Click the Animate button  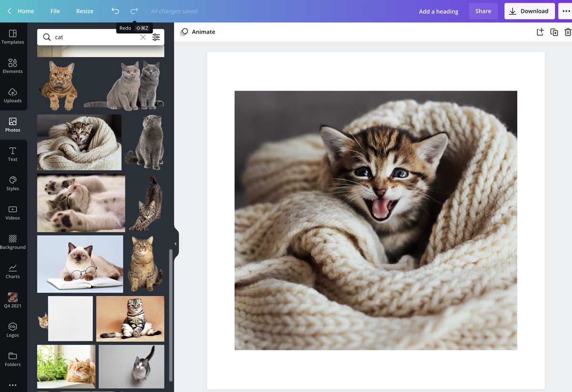198,32
